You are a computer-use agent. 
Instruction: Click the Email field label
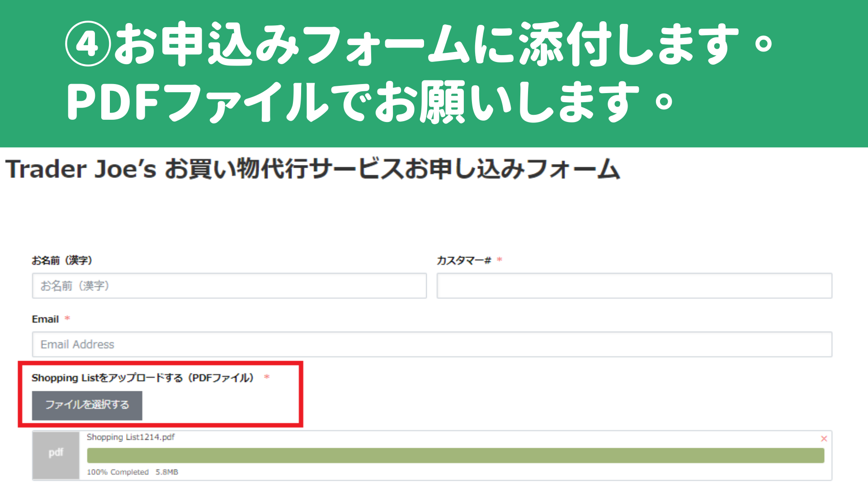coord(45,319)
